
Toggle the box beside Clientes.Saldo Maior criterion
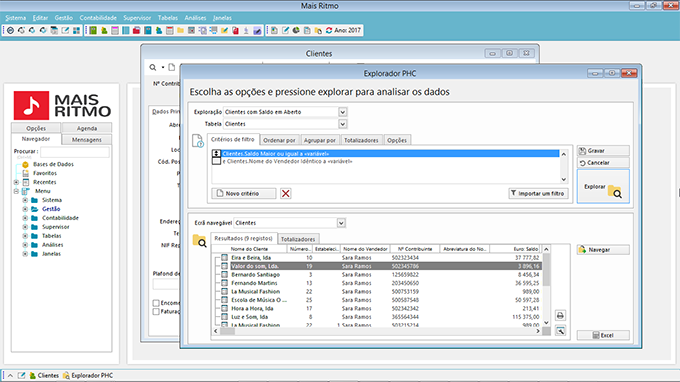click(216, 153)
